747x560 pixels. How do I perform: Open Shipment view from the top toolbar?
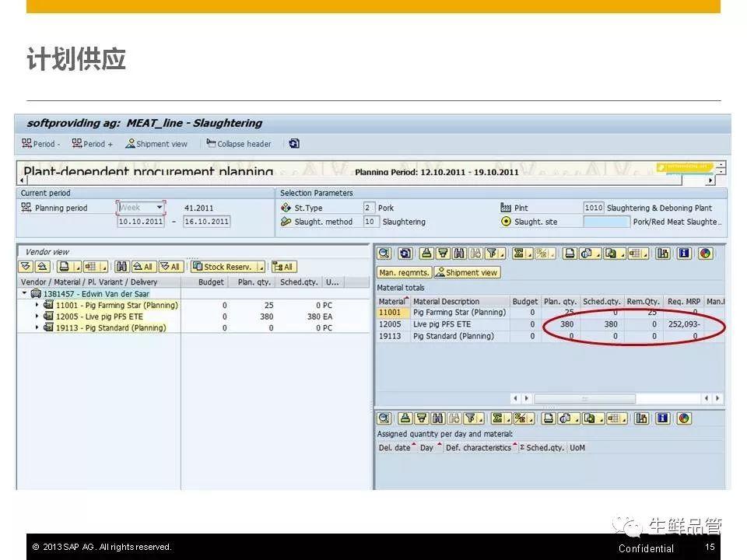coord(156,144)
